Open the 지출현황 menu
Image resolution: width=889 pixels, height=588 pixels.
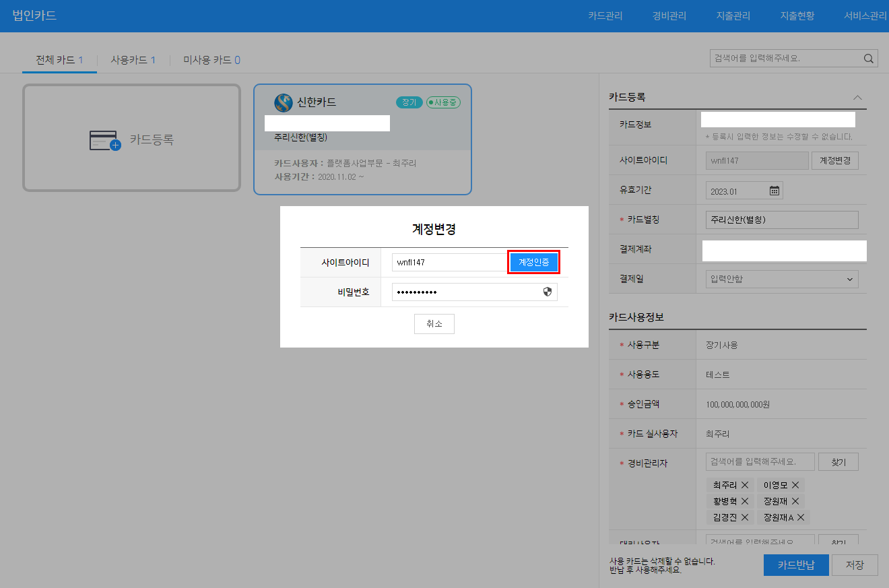[797, 15]
